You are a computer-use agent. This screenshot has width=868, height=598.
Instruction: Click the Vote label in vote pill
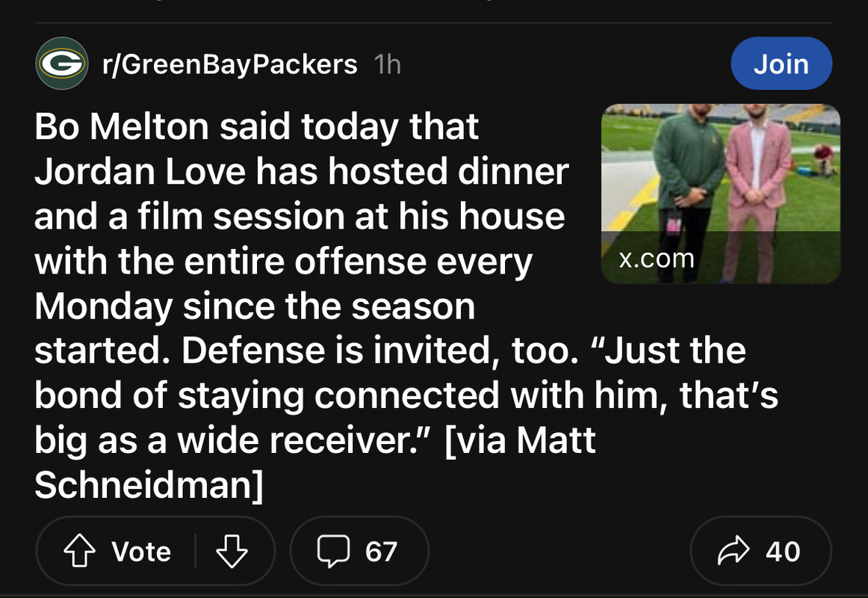(141, 552)
